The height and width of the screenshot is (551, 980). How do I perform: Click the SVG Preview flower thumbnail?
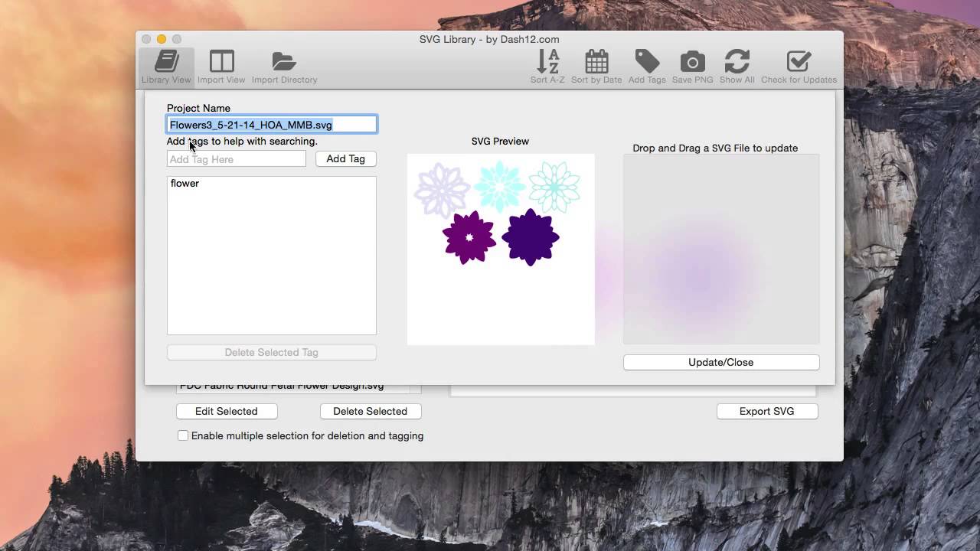click(x=501, y=249)
